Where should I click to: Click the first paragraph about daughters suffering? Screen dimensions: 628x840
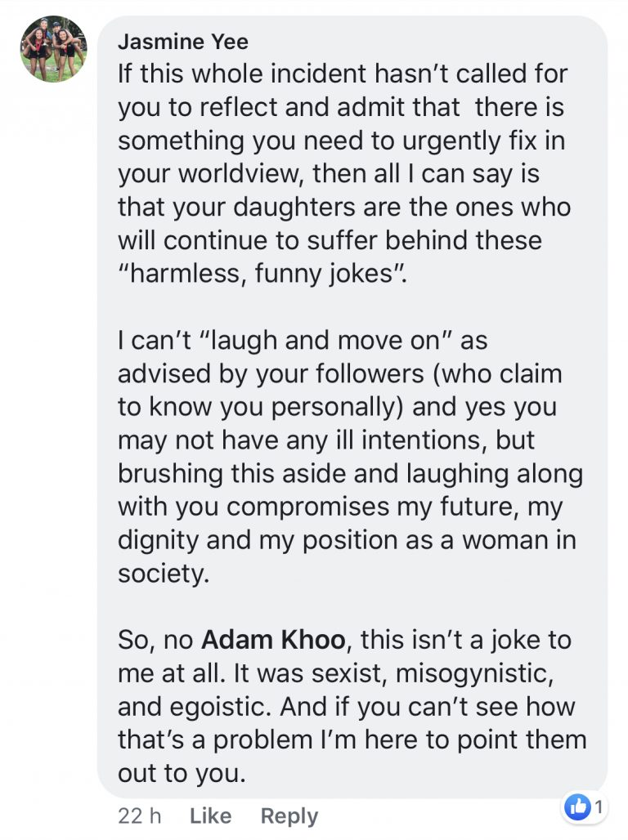click(x=344, y=173)
